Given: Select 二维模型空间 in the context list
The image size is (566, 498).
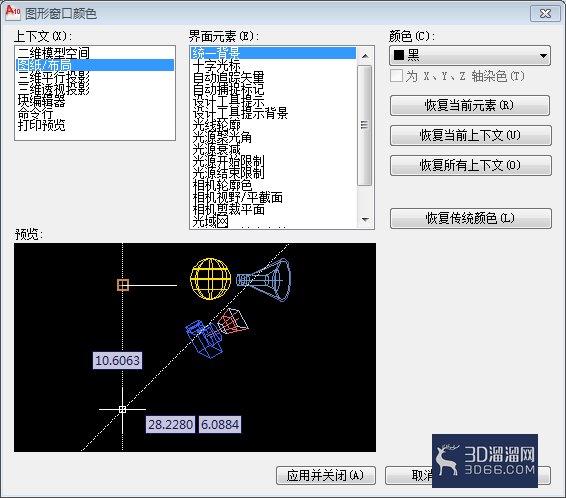Looking at the screenshot, I should [95, 53].
